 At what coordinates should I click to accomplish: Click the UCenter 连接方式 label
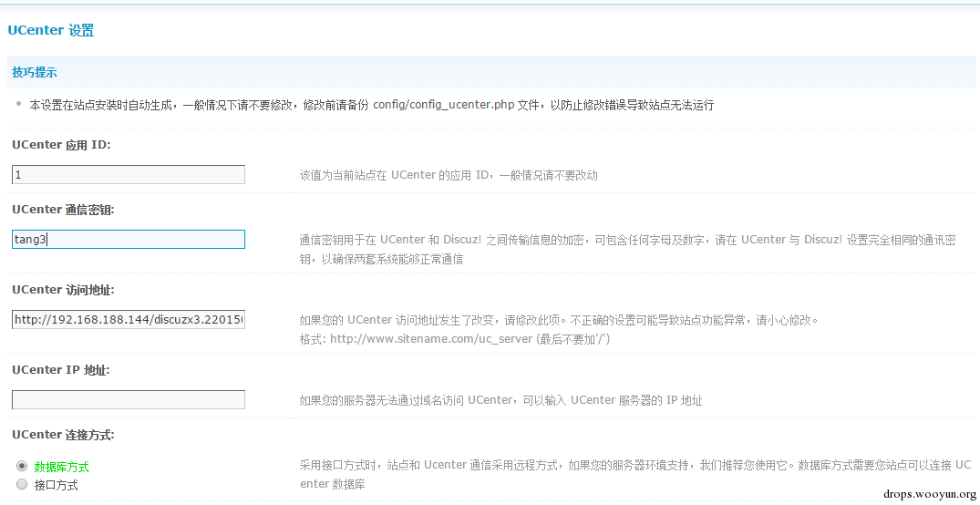pos(63,435)
